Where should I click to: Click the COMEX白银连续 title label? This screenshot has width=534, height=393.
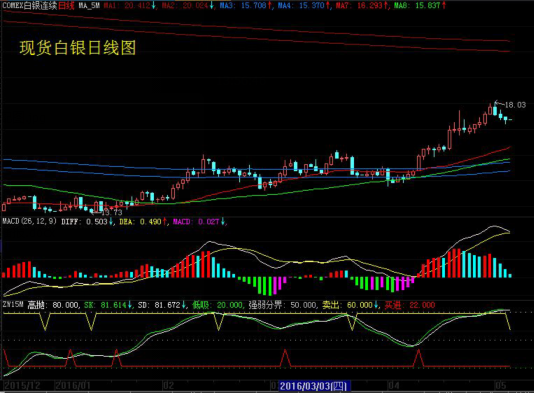(x=30, y=5)
